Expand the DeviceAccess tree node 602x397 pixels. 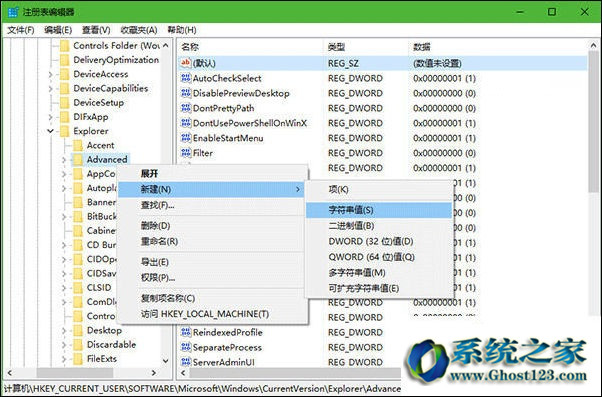click(x=50, y=74)
